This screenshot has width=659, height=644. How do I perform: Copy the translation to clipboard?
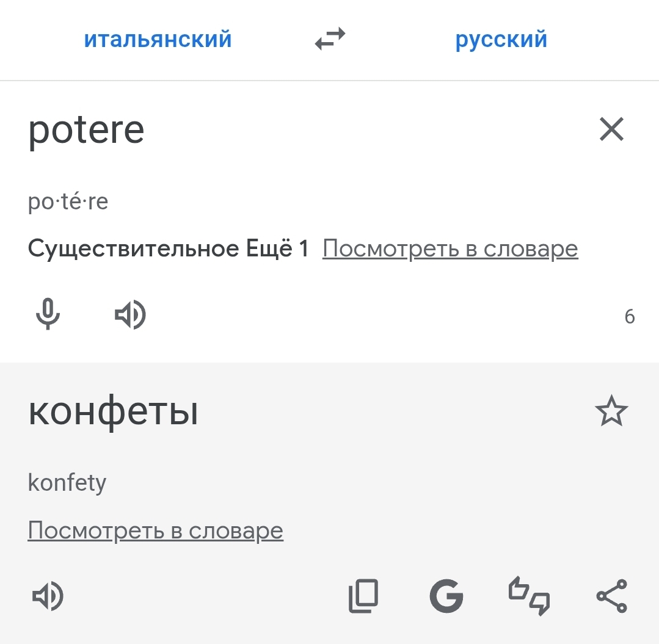pos(363,596)
